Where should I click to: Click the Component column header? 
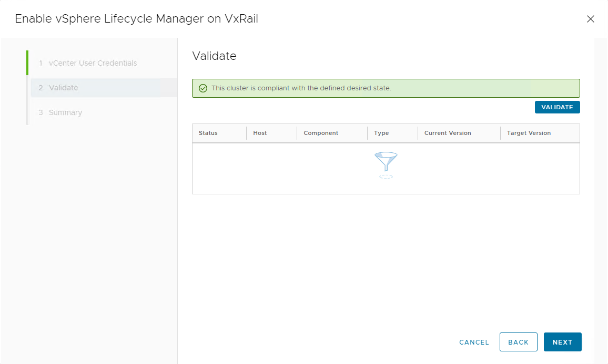pyautogui.click(x=321, y=133)
